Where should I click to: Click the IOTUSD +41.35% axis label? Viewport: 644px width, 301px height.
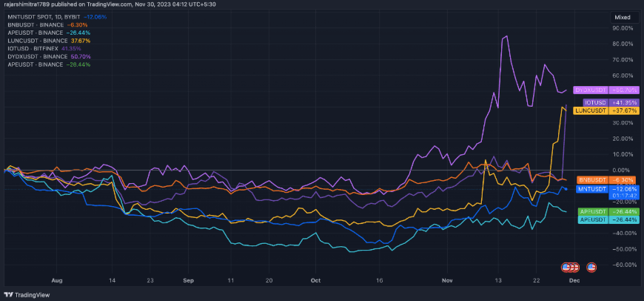[600, 102]
